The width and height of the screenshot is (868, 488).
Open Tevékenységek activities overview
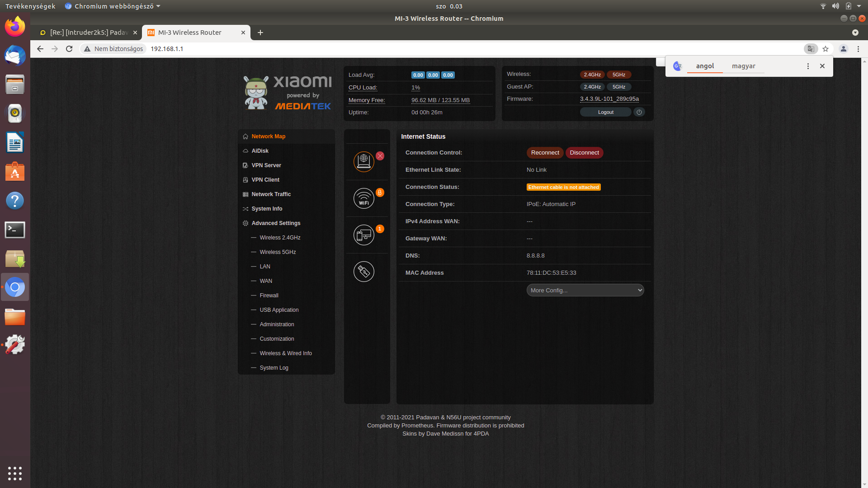[x=30, y=6]
